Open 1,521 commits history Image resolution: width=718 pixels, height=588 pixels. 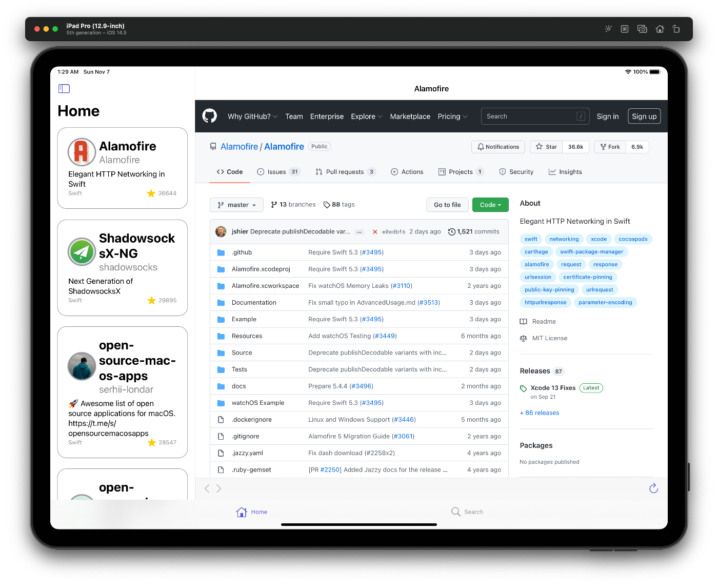474,232
